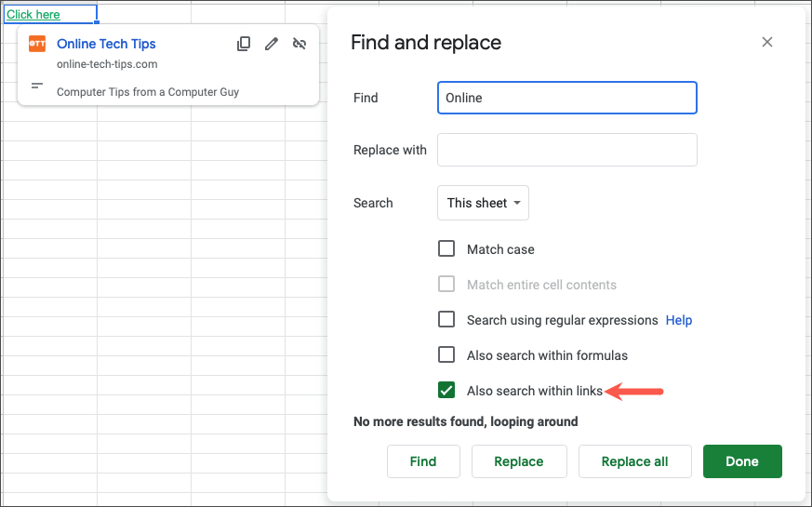This screenshot has width=812, height=507.
Task: Click the Find button
Action: pos(423,461)
